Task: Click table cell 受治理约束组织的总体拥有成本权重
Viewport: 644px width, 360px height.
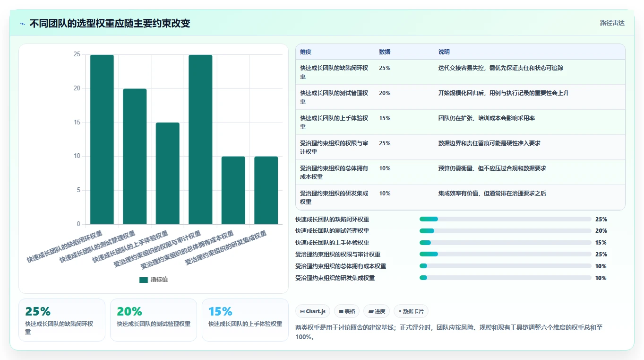Action: click(334, 172)
